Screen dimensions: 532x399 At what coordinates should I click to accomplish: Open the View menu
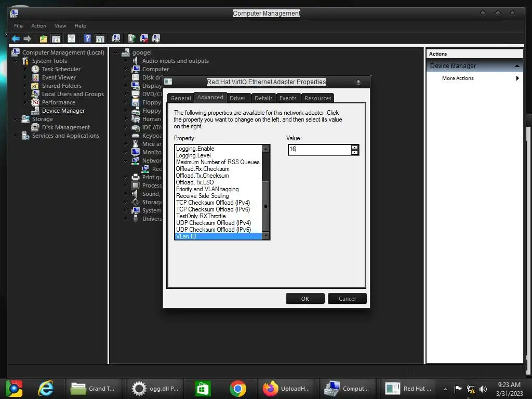click(60, 26)
